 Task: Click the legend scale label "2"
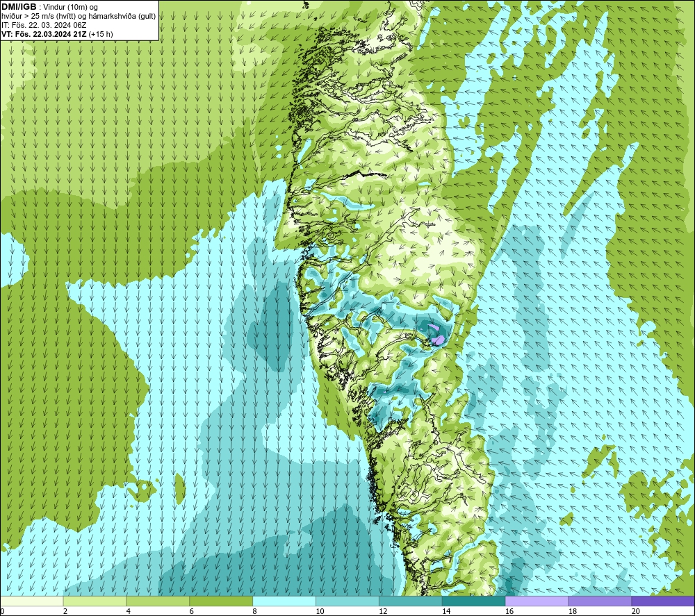65,611
